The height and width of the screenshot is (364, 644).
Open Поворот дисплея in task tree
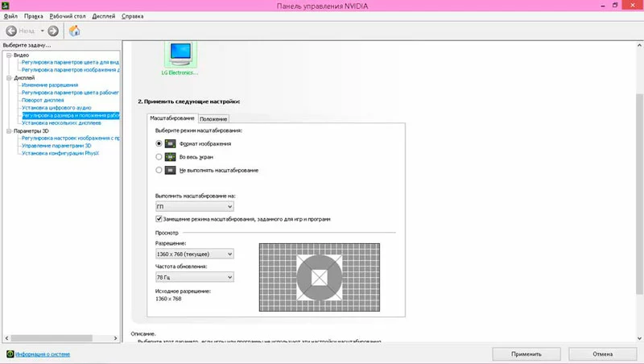[43, 100]
